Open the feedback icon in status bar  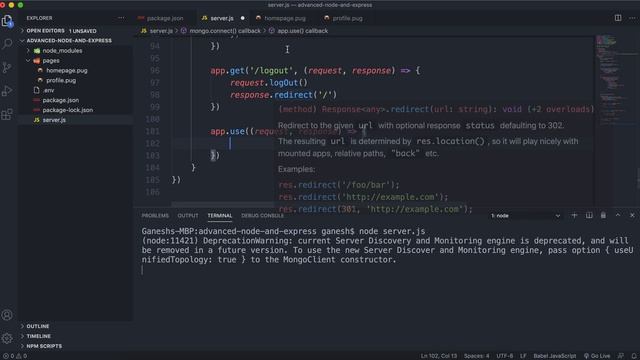(x=621, y=356)
